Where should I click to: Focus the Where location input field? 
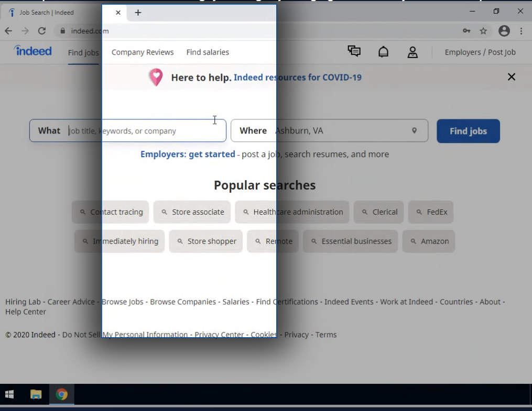[329, 130]
